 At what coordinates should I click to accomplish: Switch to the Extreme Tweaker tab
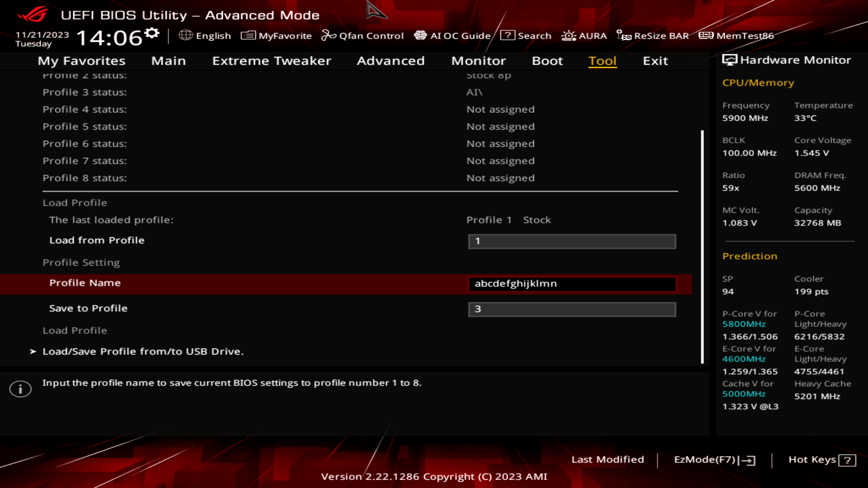[271, 61]
